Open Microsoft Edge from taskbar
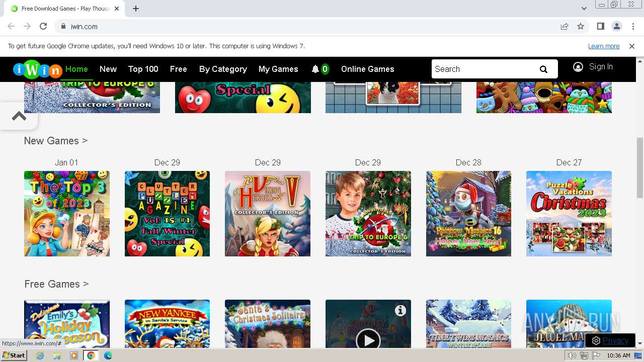644x362 pixels. pos(108,355)
